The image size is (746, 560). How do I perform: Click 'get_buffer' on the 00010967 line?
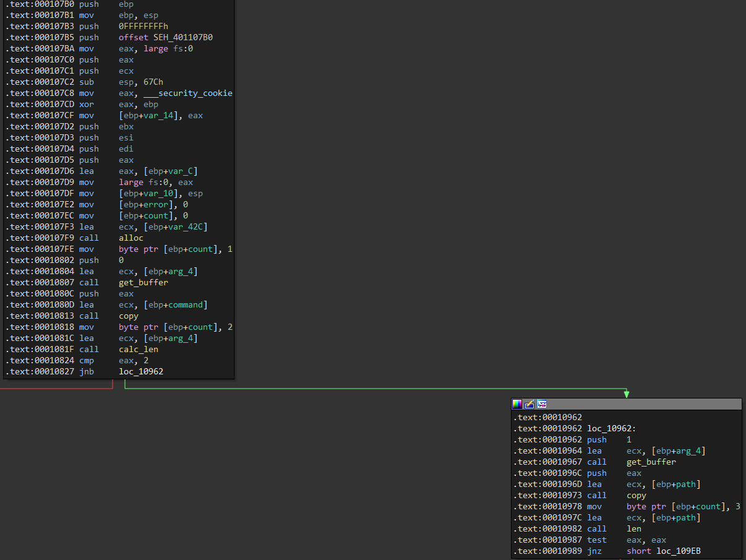[x=651, y=462]
